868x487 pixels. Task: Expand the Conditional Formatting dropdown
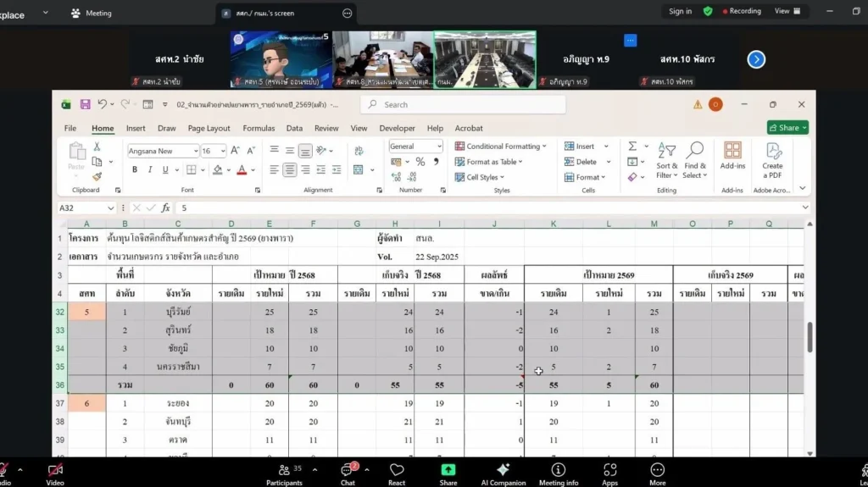tap(507, 147)
